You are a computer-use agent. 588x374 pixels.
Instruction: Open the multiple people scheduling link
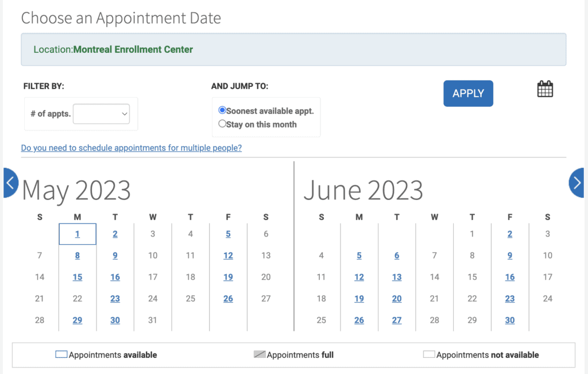[131, 148]
